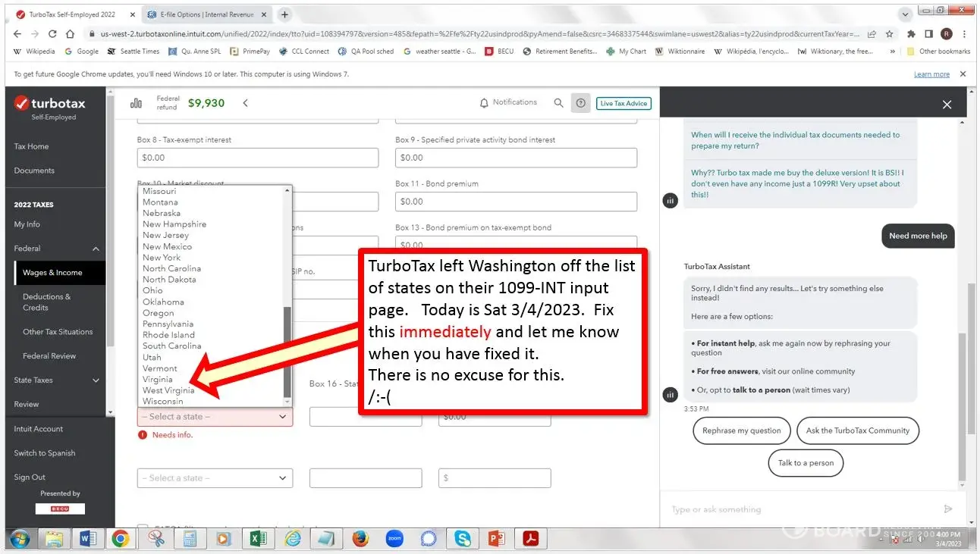The width and height of the screenshot is (980, 554).
Task: Open the second Select a state dropdown
Action: click(215, 478)
